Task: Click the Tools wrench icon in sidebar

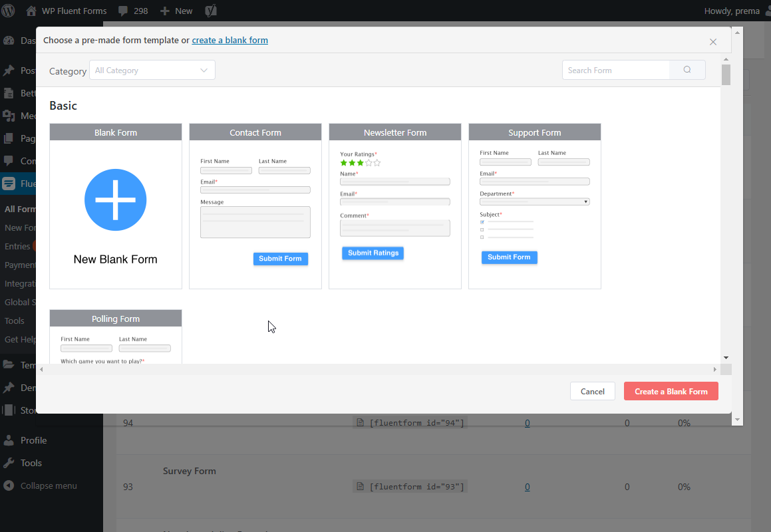Action: [x=9, y=463]
